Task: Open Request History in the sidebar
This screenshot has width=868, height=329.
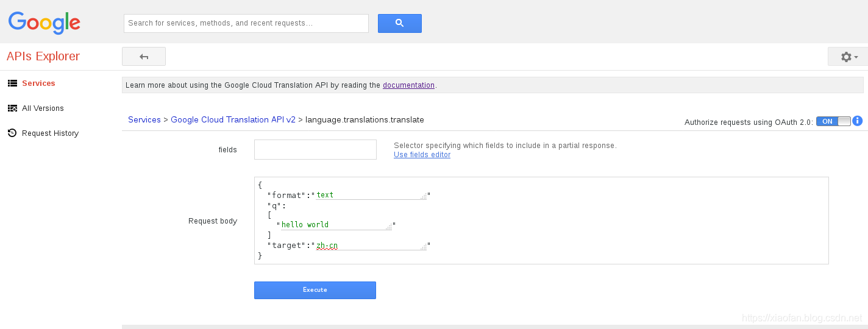Action: pos(50,133)
